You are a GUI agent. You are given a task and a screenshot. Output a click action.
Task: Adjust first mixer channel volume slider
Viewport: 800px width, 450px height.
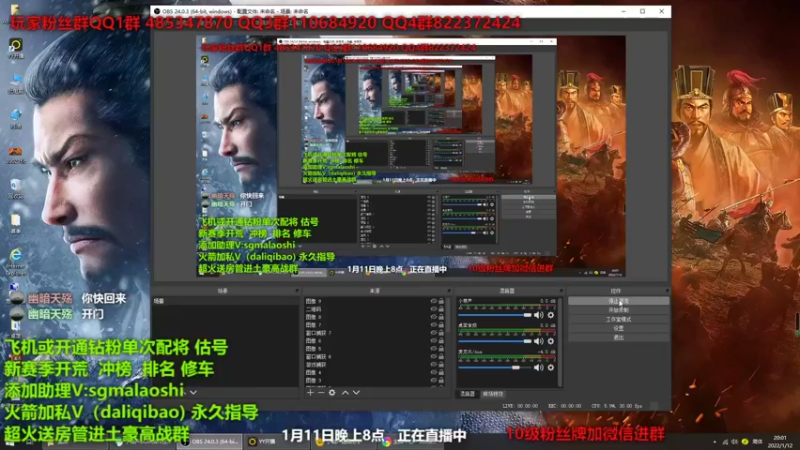click(495, 315)
